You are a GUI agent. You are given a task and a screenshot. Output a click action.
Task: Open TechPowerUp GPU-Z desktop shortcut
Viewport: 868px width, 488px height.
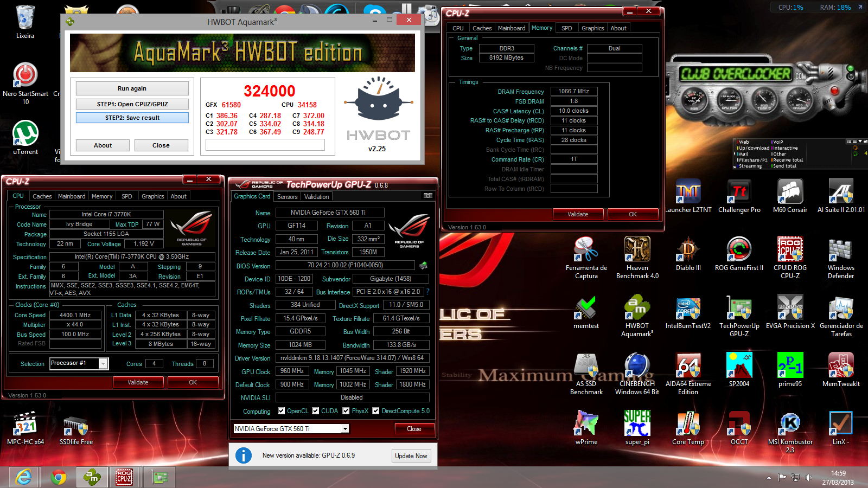739,316
